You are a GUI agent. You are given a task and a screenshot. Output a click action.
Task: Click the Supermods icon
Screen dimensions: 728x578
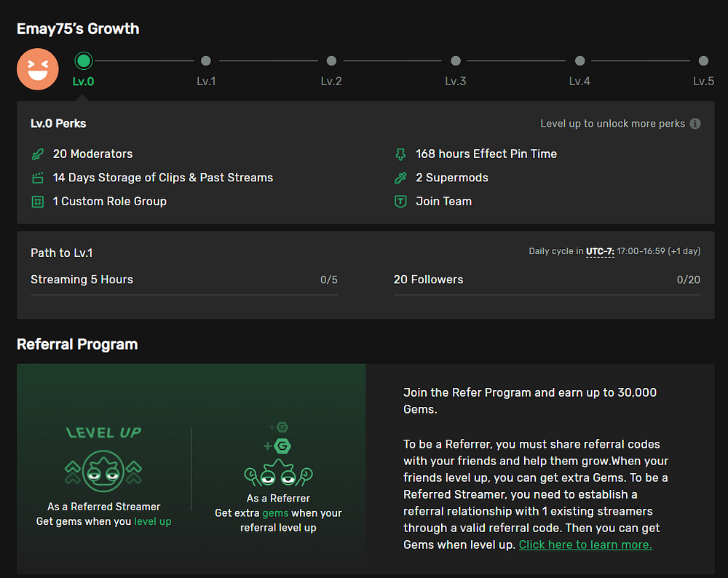[x=400, y=178]
